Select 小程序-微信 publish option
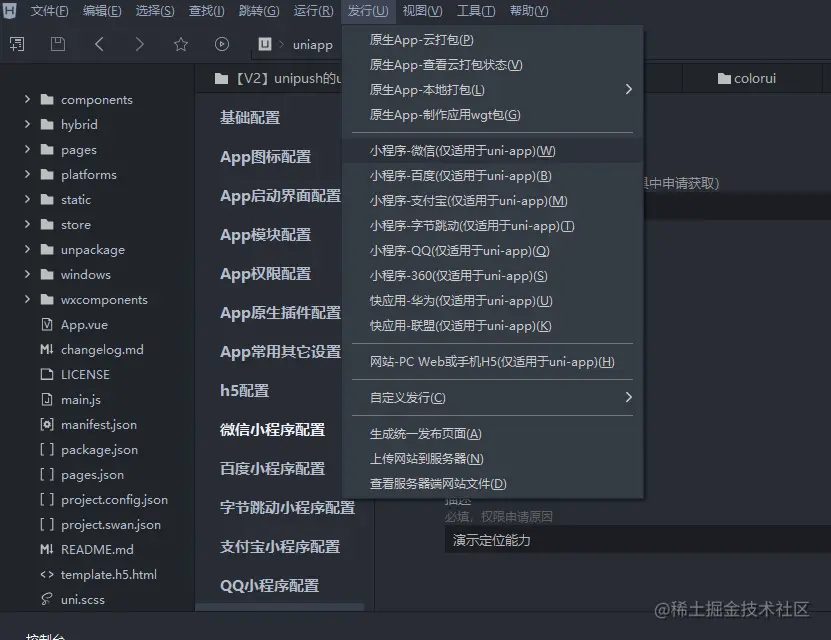Screen dimensions: 831x640 pos(493,151)
